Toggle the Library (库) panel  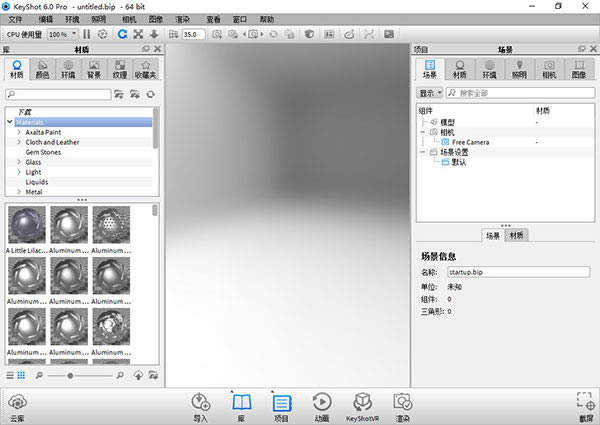[241, 407]
